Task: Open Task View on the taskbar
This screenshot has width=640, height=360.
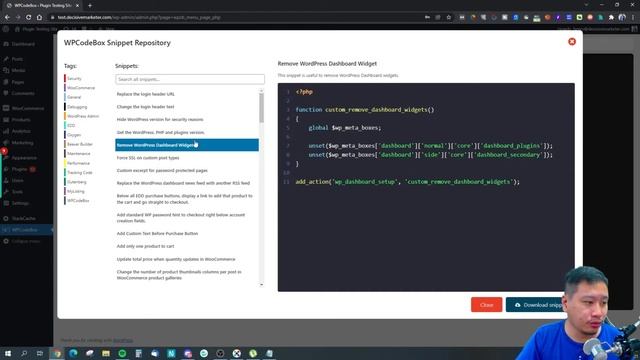Action: 40,353
